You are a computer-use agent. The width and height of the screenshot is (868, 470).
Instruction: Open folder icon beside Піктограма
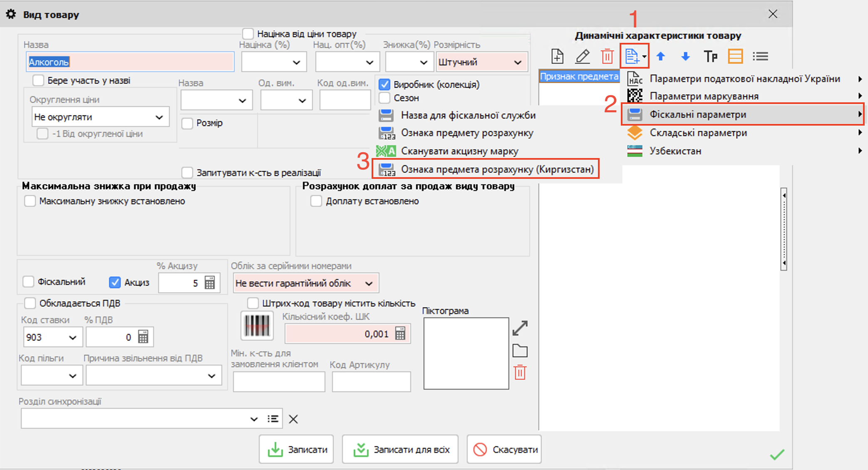[x=520, y=351]
